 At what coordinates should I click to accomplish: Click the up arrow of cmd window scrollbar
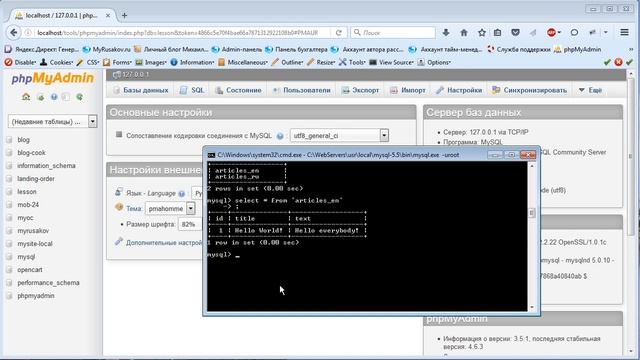click(x=531, y=166)
